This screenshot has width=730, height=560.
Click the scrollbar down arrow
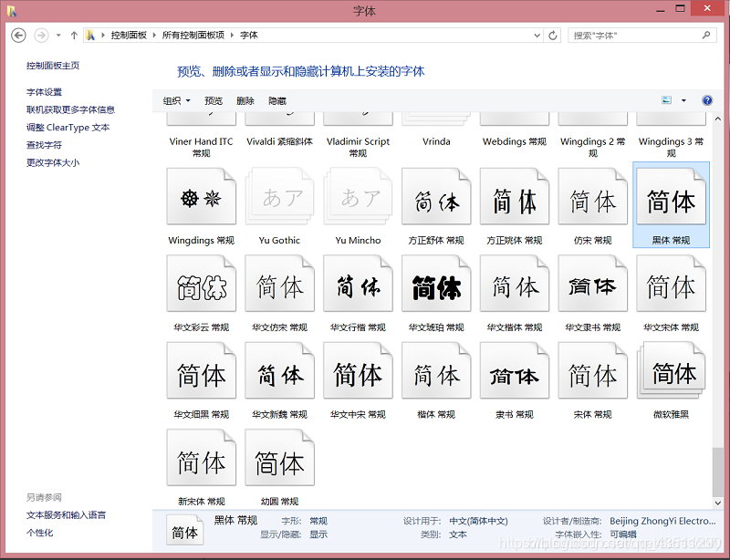click(x=718, y=503)
